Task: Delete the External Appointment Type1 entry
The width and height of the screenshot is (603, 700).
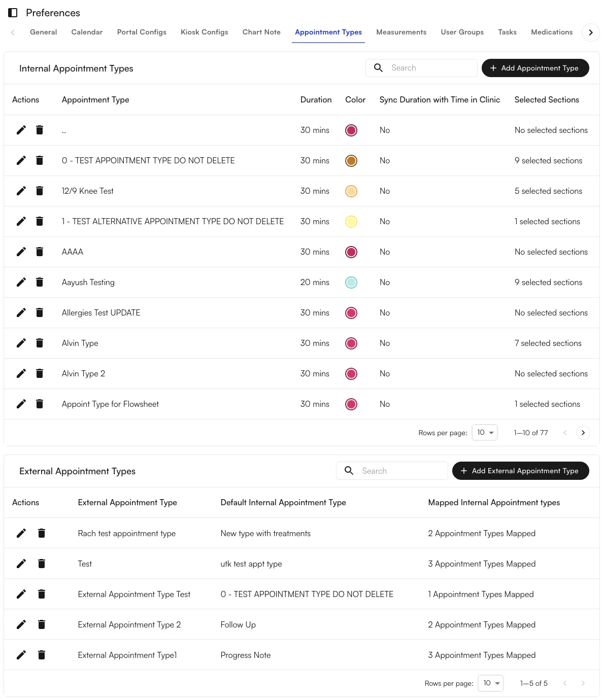Action: 42,655
